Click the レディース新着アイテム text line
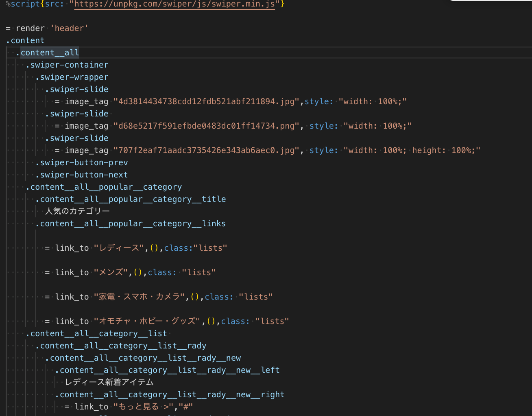 109,382
